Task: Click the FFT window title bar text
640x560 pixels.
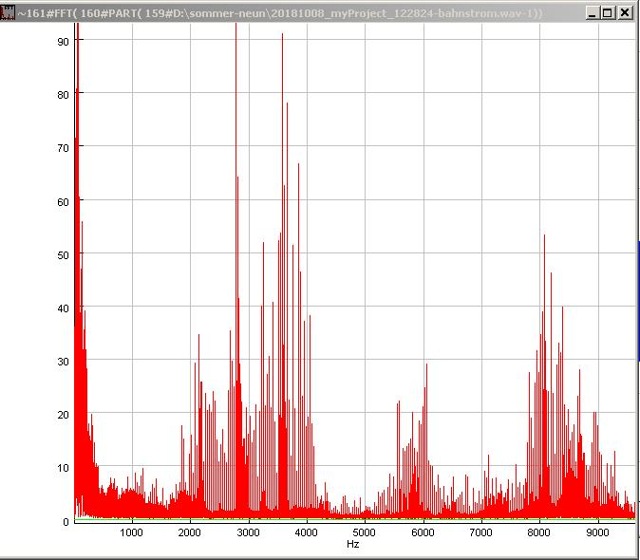Action: point(280,13)
